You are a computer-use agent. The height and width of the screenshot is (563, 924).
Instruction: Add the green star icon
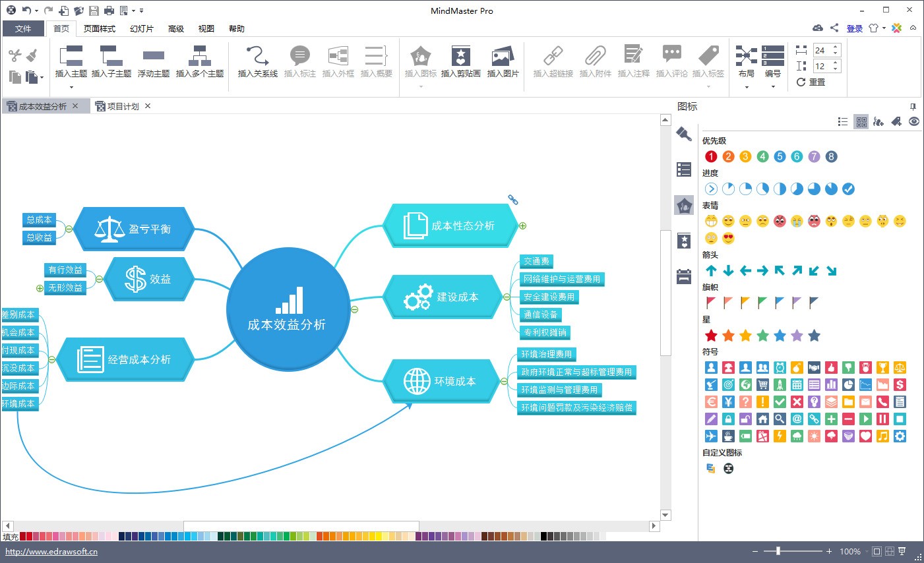(762, 336)
